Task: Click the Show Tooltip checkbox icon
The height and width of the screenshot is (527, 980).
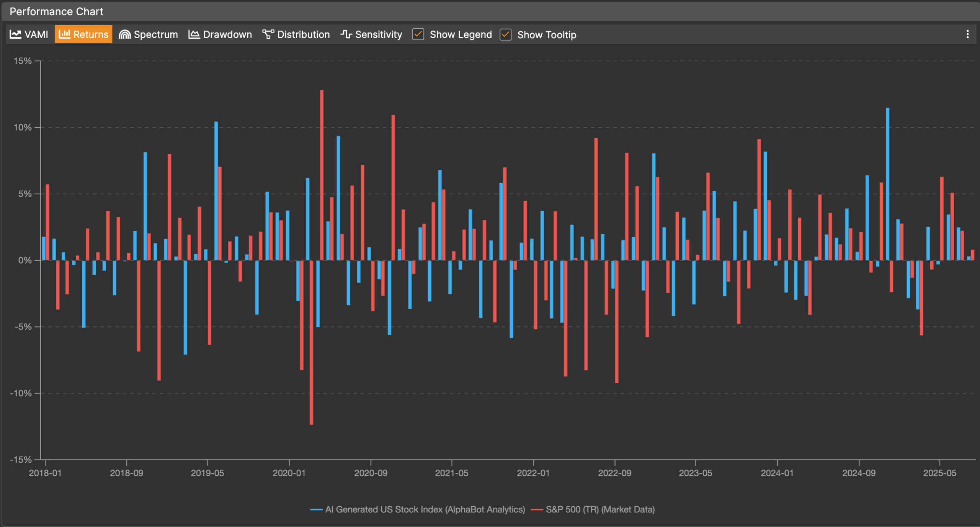Action: (x=505, y=34)
